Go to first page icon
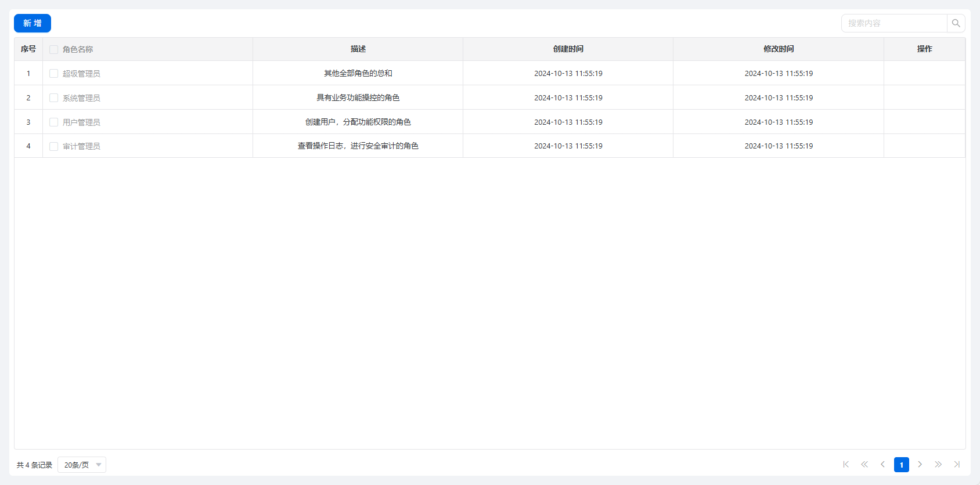The width and height of the screenshot is (980, 485). point(846,464)
